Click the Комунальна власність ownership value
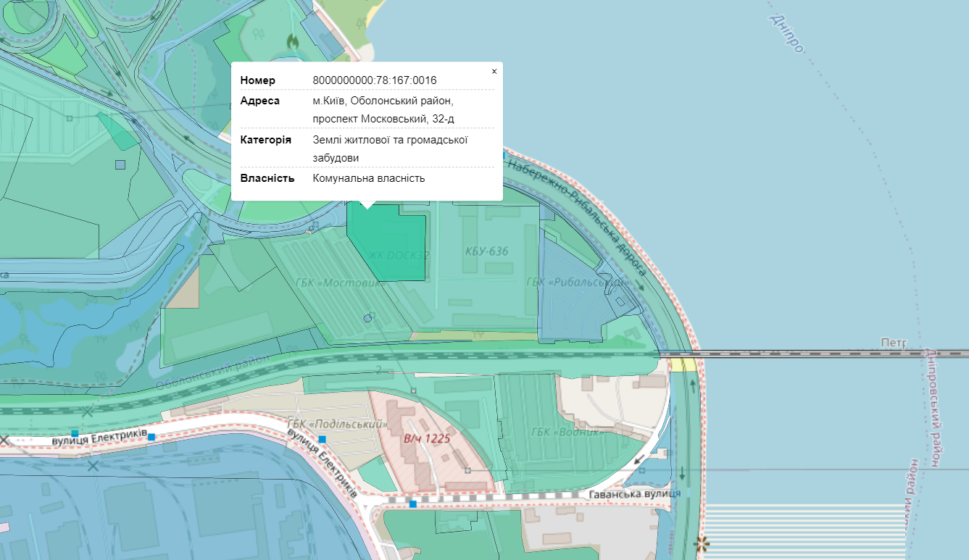Image resolution: width=969 pixels, height=560 pixels. click(369, 178)
